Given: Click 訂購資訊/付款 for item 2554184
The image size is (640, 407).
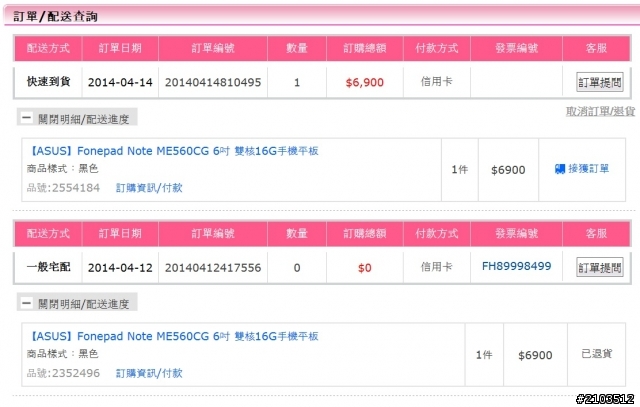Looking at the screenshot, I should (x=149, y=188).
